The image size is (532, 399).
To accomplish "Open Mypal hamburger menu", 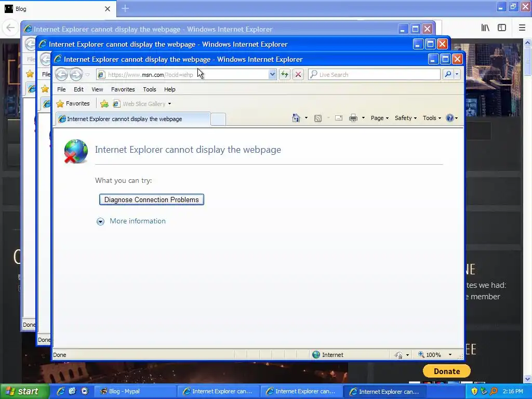I will click(x=522, y=28).
